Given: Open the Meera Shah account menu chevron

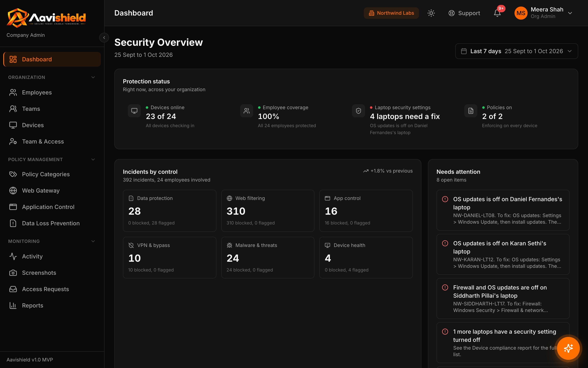Looking at the screenshot, I should (x=570, y=13).
